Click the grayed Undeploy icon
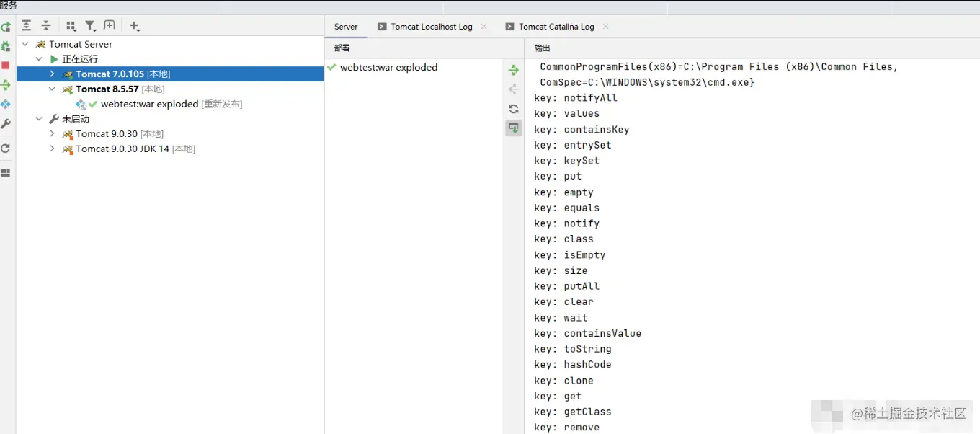This screenshot has width=980, height=434. [x=513, y=89]
